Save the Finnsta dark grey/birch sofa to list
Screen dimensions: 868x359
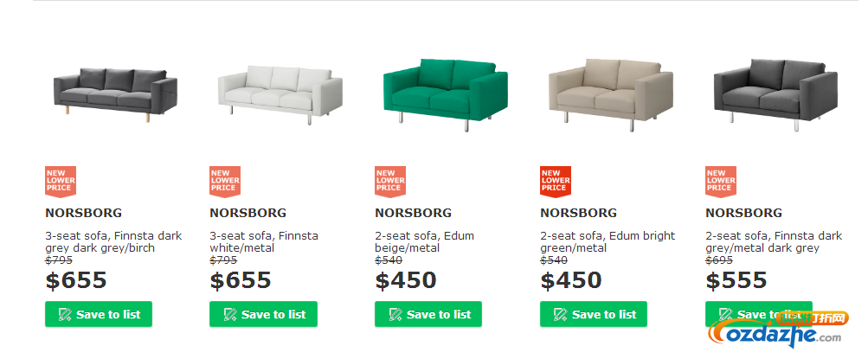[99, 314]
